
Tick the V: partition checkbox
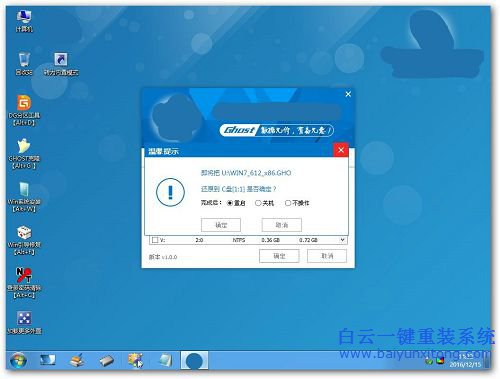[x=155, y=240]
